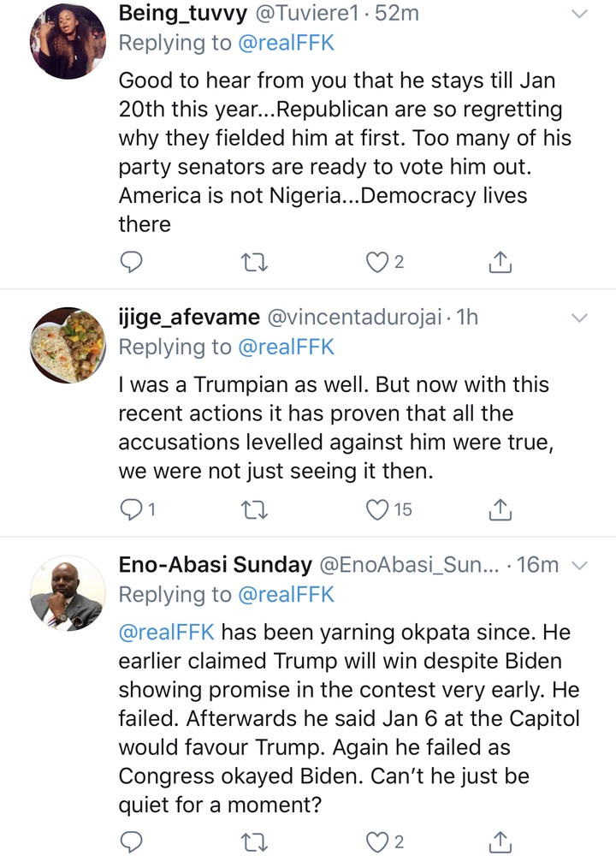The height and width of the screenshot is (856, 616).
Task: Retweet Eno-Abasi Sunday's tweet
Action: click(x=254, y=843)
